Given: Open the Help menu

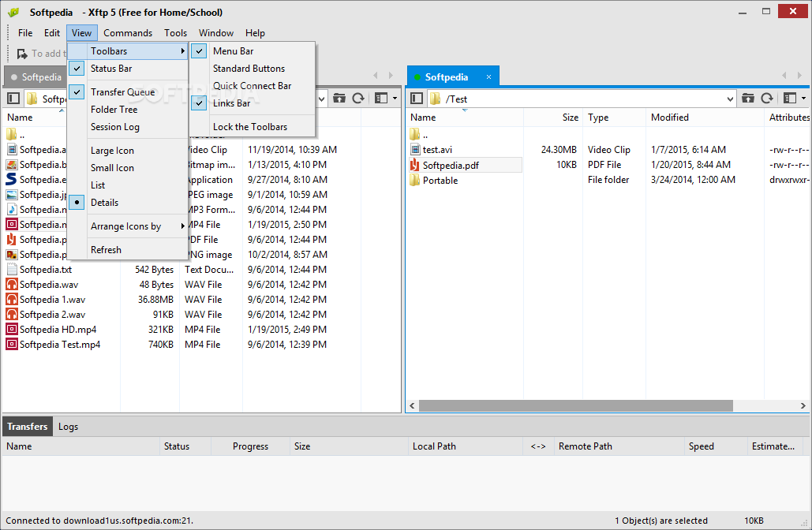Looking at the screenshot, I should [255, 32].
